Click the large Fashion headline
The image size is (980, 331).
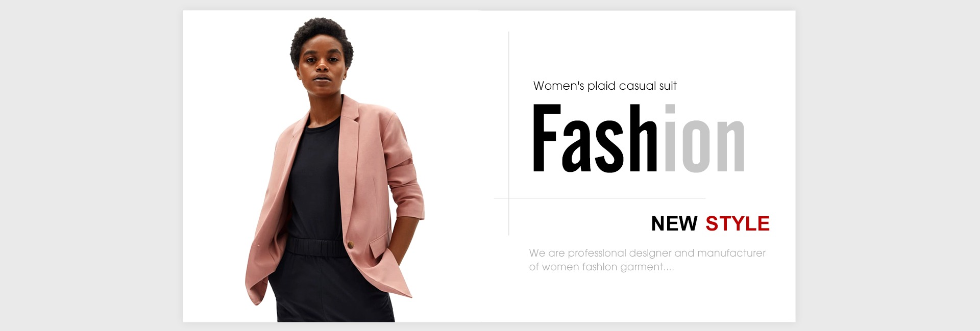click(639, 138)
